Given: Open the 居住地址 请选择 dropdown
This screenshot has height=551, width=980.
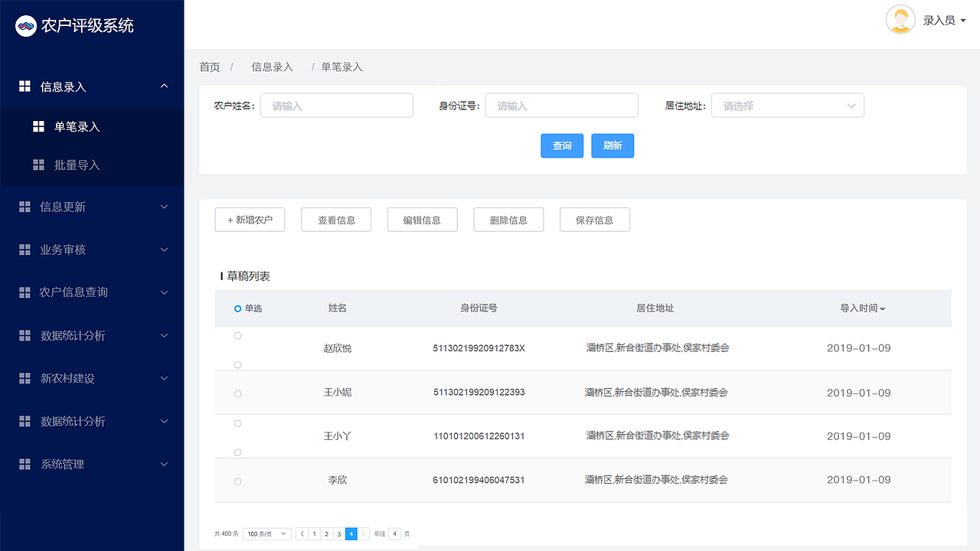Looking at the screenshot, I should [788, 105].
